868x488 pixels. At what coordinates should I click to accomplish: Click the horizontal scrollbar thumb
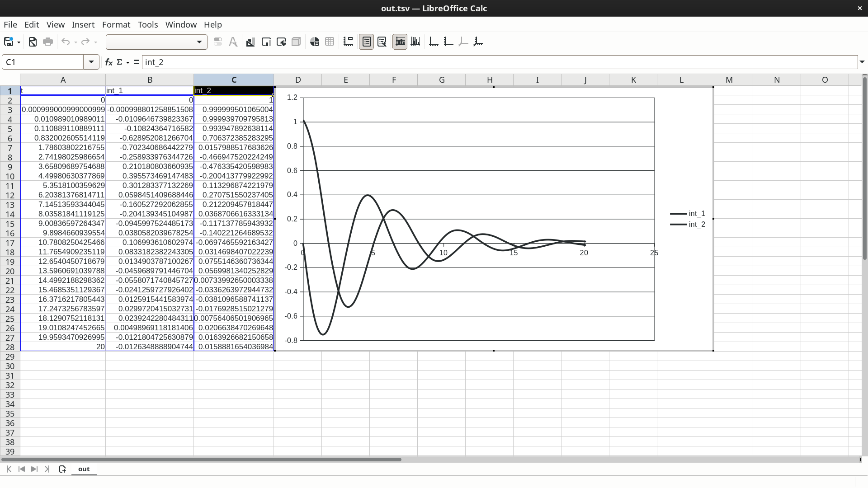point(201,460)
